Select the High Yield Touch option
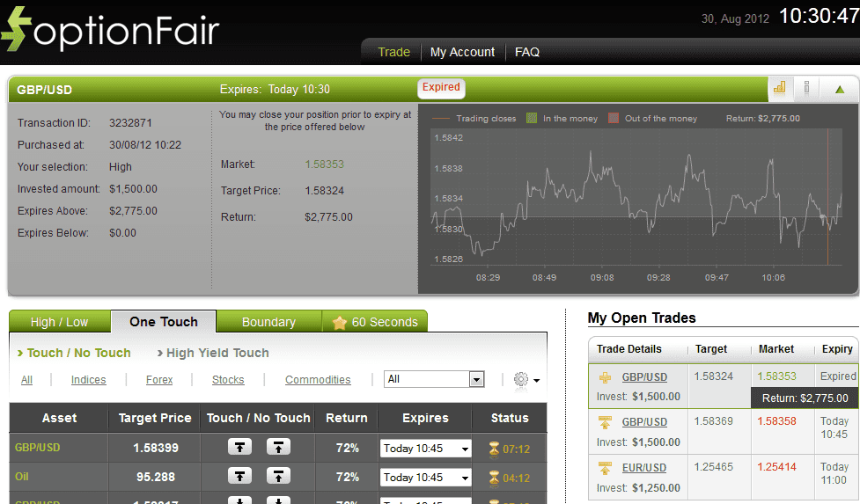 coord(217,353)
